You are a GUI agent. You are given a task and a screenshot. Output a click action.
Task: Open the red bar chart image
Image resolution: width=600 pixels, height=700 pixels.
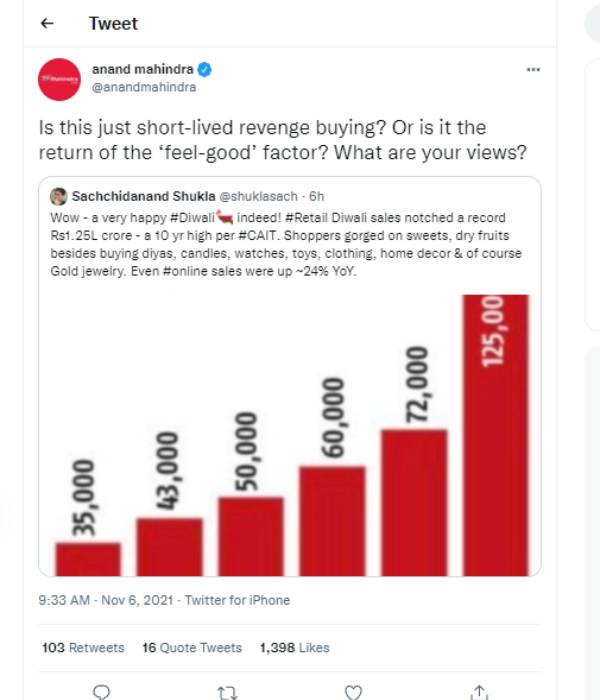(290, 440)
